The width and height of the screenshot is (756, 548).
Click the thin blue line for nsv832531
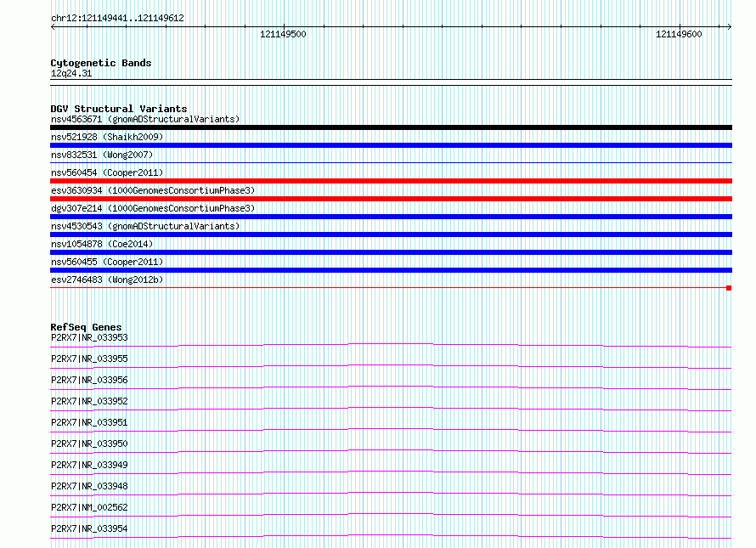pyautogui.click(x=391, y=163)
